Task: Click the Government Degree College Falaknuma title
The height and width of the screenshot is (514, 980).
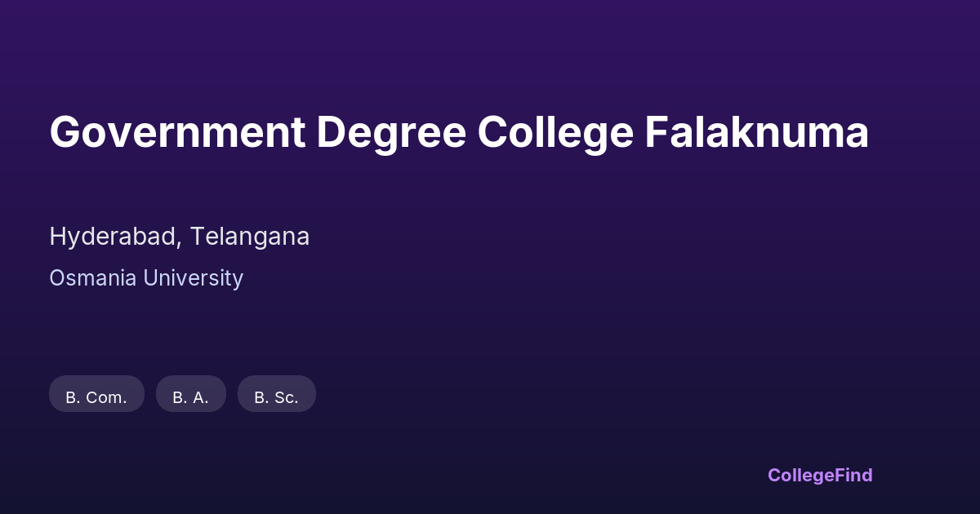Action: 459,132
